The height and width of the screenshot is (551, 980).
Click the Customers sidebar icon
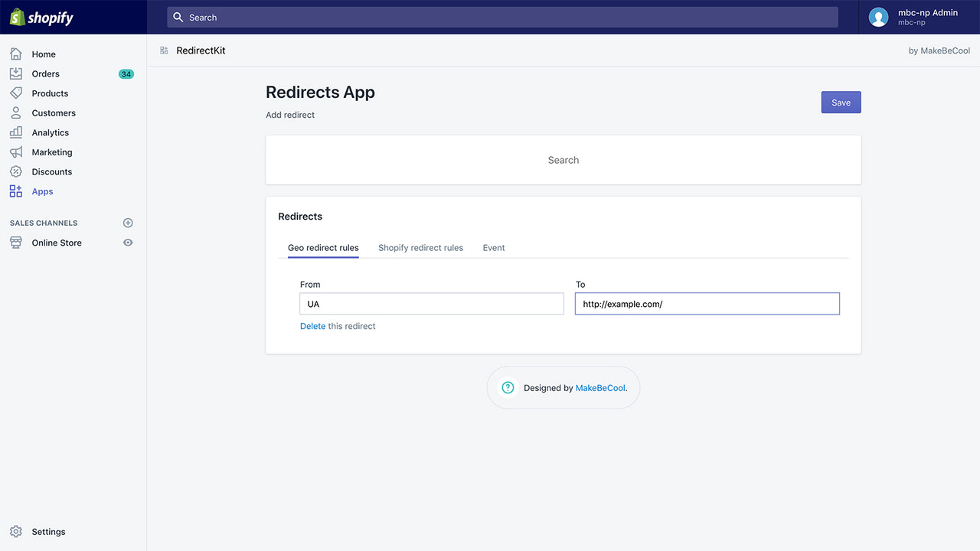(16, 112)
